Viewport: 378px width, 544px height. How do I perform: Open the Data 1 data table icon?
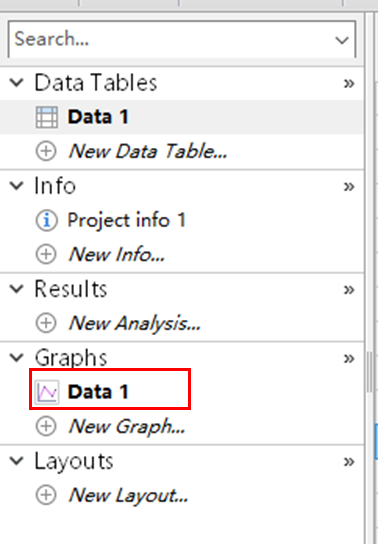(47, 117)
